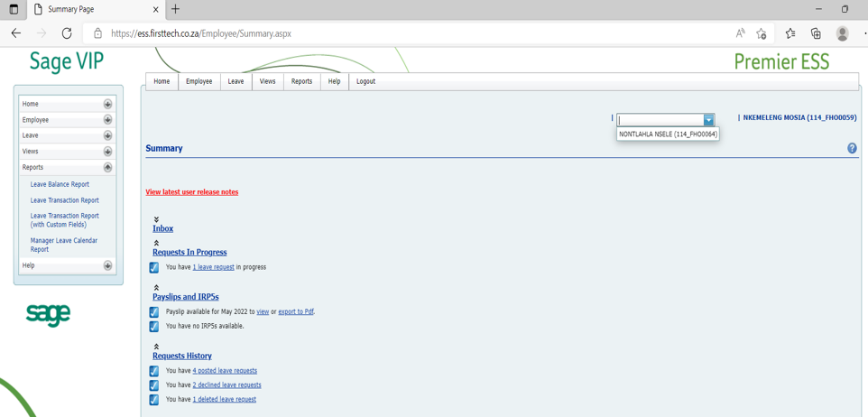Click the browser back arrow
The image size is (868, 417).
16,33
